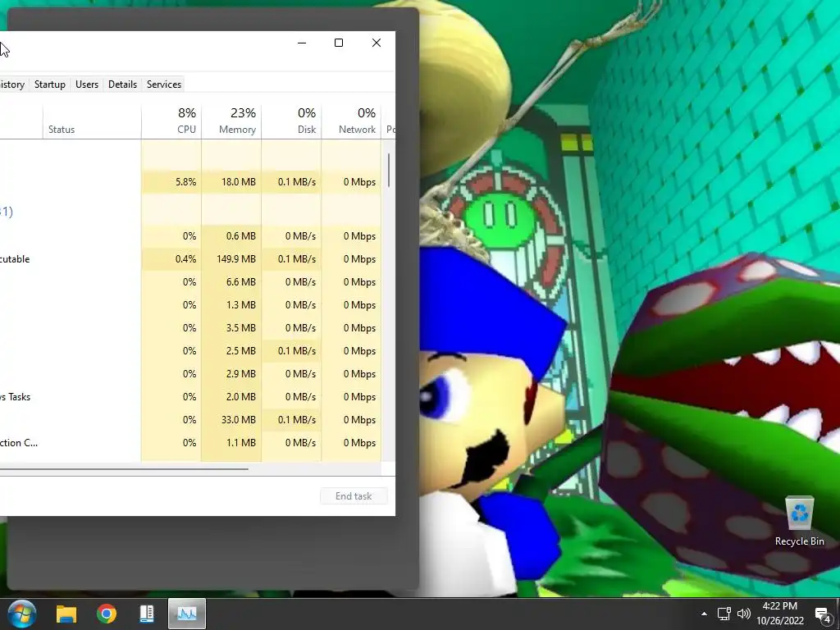This screenshot has height=630, width=840.
Task: Select the 33.0 MB memory cell
Action: coord(231,419)
